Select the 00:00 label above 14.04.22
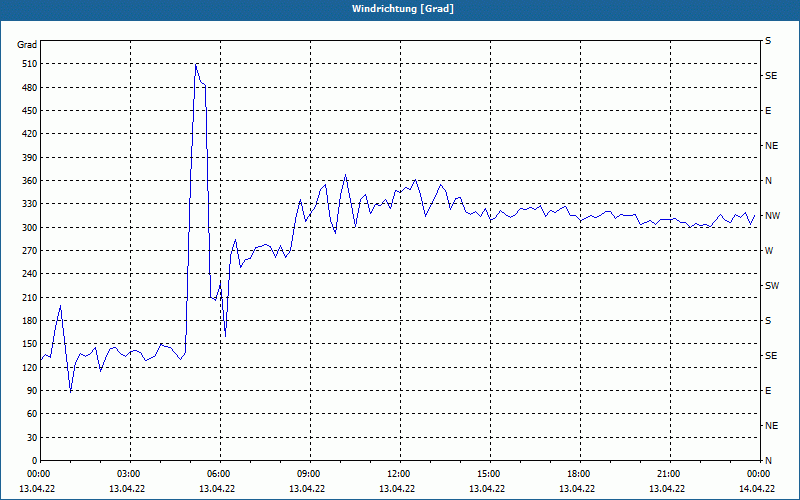Image resolution: width=800 pixels, height=500 pixels. point(759,473)
